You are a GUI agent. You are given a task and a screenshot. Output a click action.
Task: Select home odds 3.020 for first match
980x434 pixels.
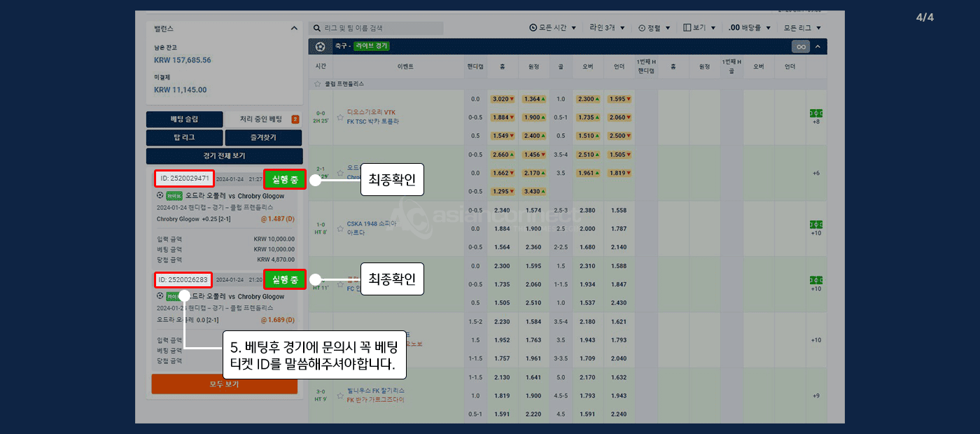[502, 99]
